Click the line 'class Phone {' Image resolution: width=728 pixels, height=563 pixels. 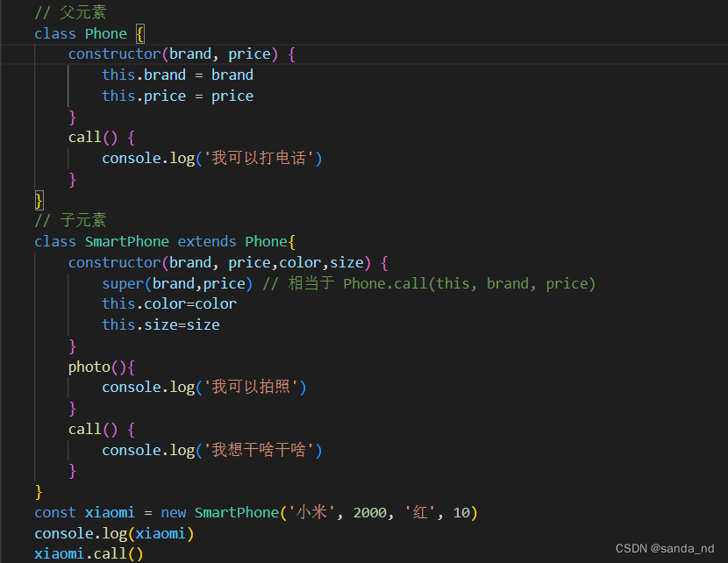89,34
